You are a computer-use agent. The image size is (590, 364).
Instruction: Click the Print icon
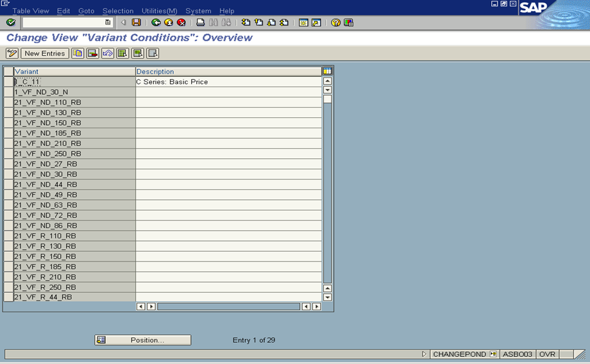point(201,22)
